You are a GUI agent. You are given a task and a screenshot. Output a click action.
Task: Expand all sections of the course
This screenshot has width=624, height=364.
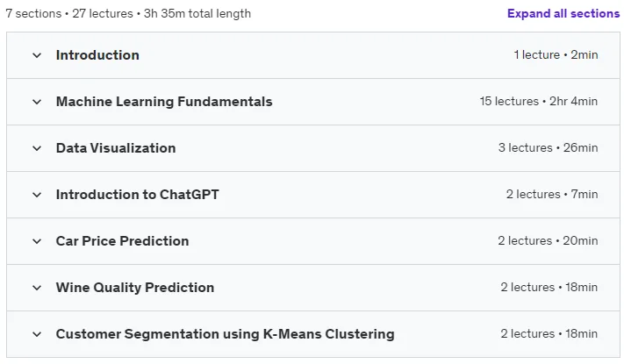pos(563,13)
